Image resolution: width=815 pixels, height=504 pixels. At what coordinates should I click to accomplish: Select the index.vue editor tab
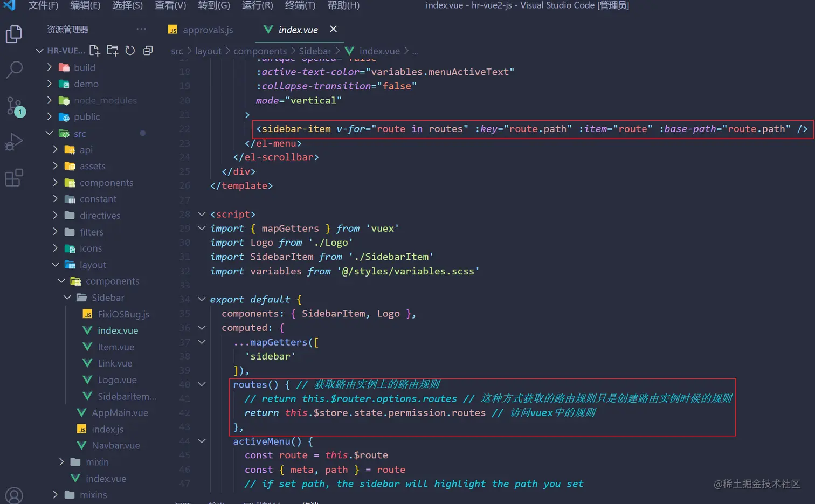point(298,30)
